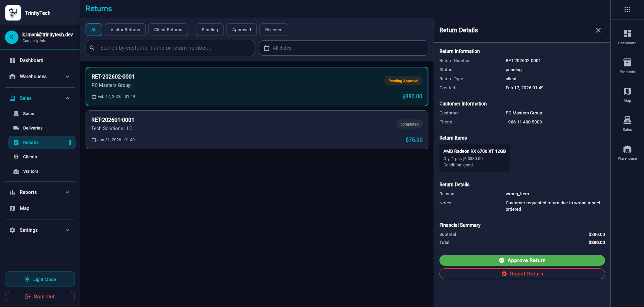This screenshot has width=644, height=307.
Task: Show only Client Returns
Action: coord(168,30)
